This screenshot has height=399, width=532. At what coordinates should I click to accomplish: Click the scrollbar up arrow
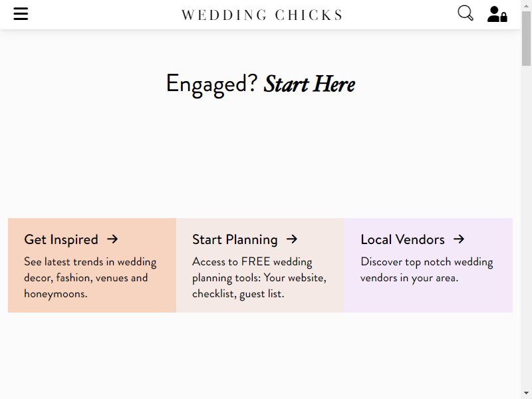(x=526, y=5)
